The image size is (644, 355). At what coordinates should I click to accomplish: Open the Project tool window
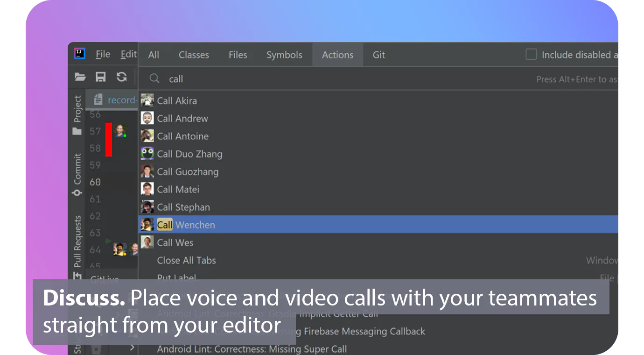click(x=77, y=115)
